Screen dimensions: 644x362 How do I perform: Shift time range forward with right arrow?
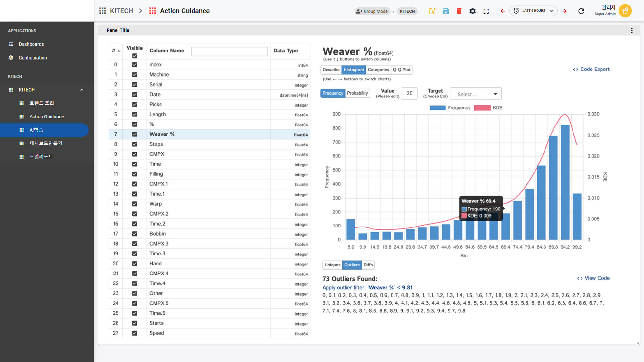(564, 11)
